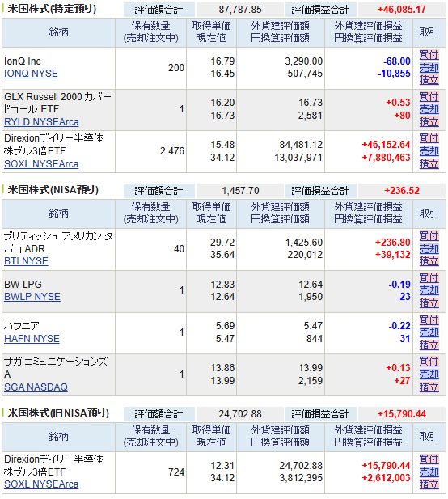Select 旧NISA SOXL quantity 724
The width and height of the screenshot is (448, 499).
point(176,472)
